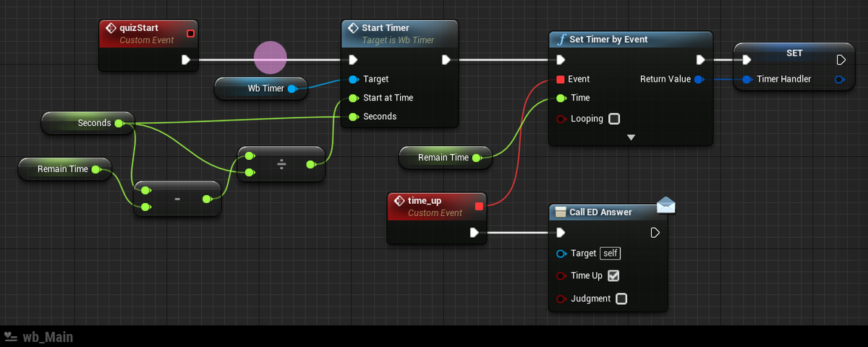The height and width of the screenshot is (347, 868).
Task: Click the quizStart event delegate red pin
Action: (x=190, y=33)
